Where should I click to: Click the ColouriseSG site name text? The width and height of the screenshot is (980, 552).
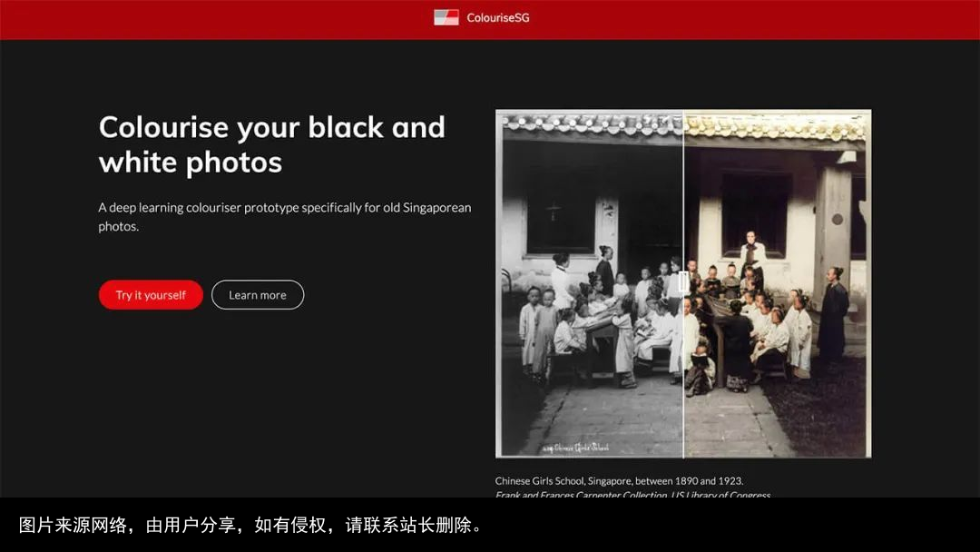coord(497,17)
